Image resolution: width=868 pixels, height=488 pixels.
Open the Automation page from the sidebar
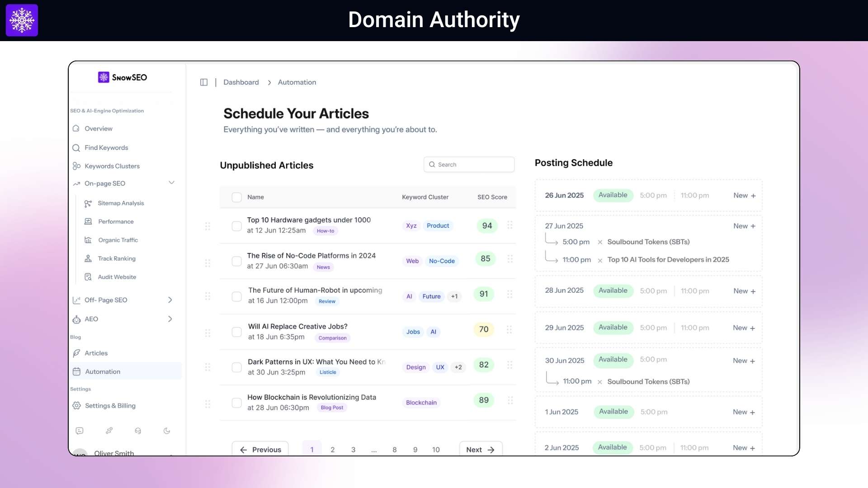pyautogui.click(x=103, y=371)
